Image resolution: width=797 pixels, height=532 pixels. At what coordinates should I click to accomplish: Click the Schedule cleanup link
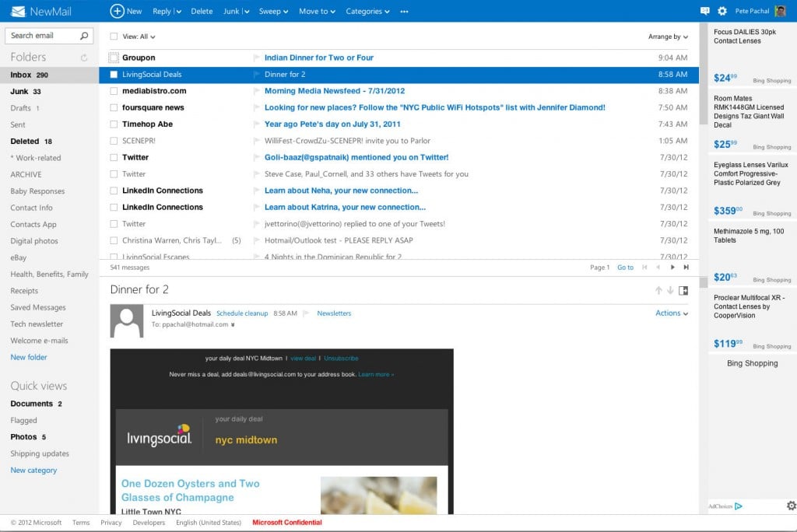pos(242,313)
